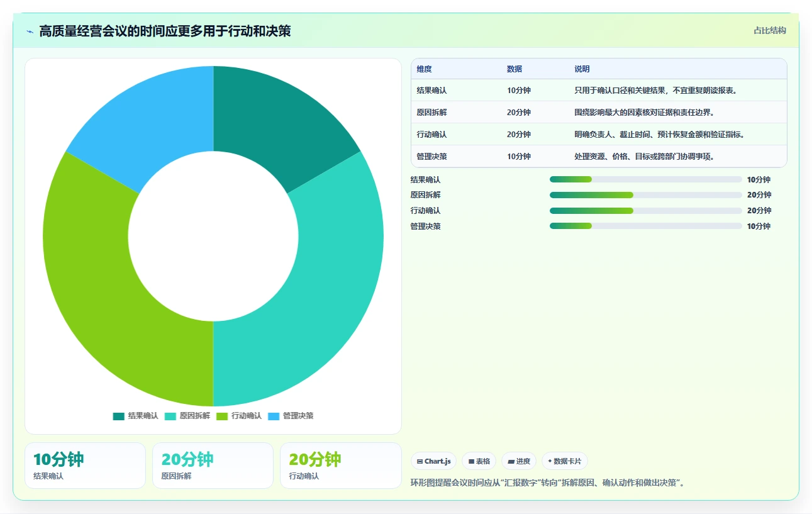Click 20分钟 value in 原因拆解 table row
This screenshot has width=812, height=514.
pos(519,113)
